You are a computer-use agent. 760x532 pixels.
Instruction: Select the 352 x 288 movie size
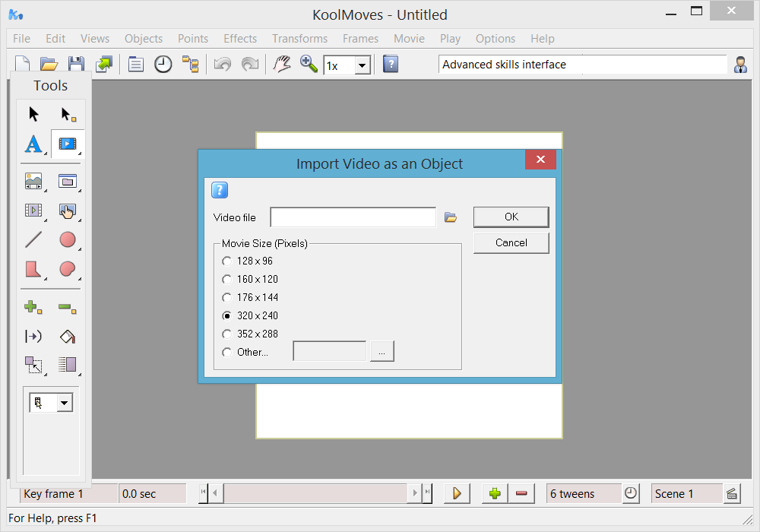tap(249, 334)
